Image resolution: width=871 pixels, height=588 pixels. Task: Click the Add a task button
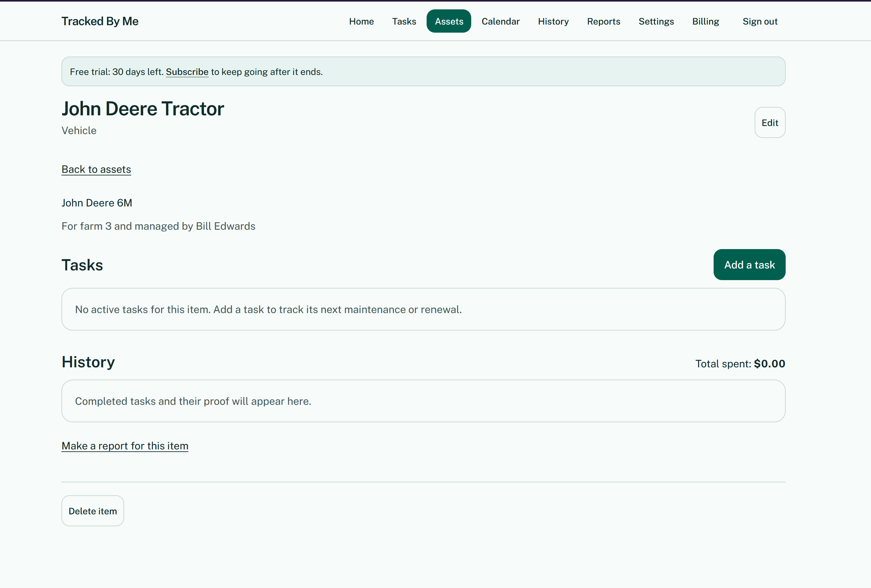(749, 265)
